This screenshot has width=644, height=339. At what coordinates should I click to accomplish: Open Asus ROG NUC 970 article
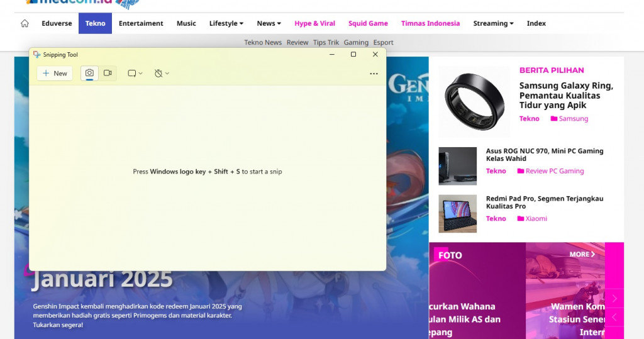click(545, 155)
